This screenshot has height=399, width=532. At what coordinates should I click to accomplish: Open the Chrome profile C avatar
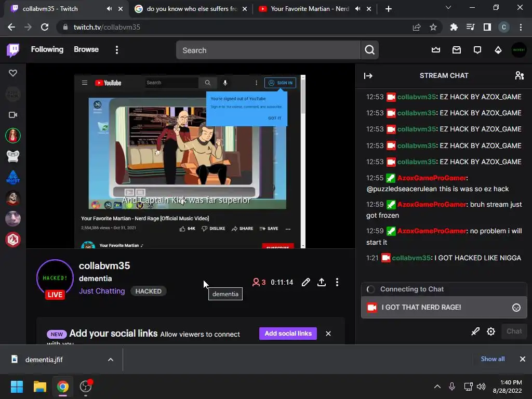[x=504, y=27]
